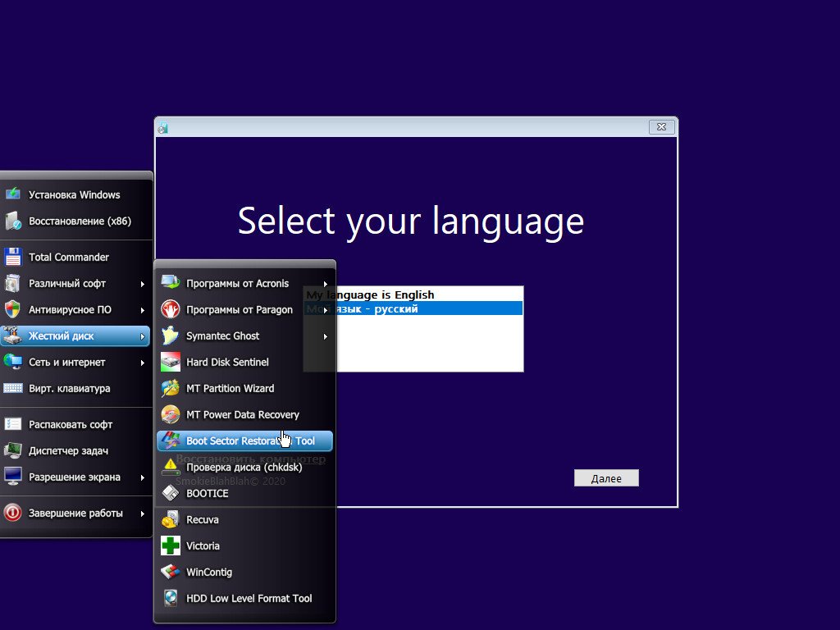Click the WinContig icon

tap(171, 572)
